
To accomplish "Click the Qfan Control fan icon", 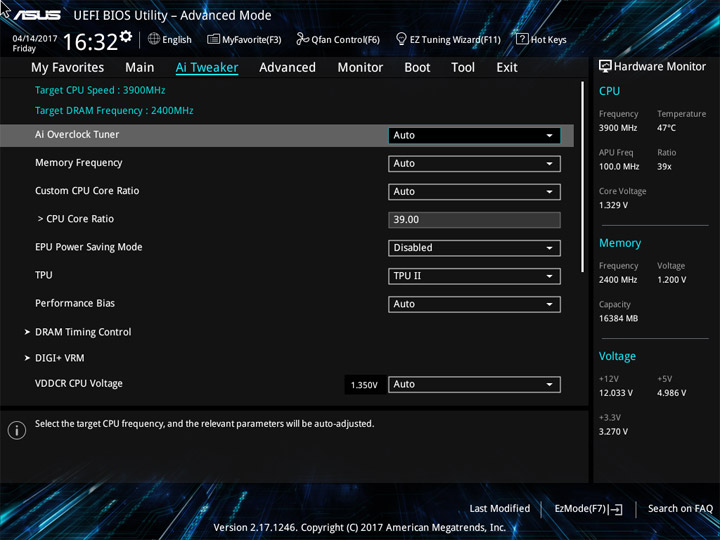I will pyautogui.click(x=302, y=39).
